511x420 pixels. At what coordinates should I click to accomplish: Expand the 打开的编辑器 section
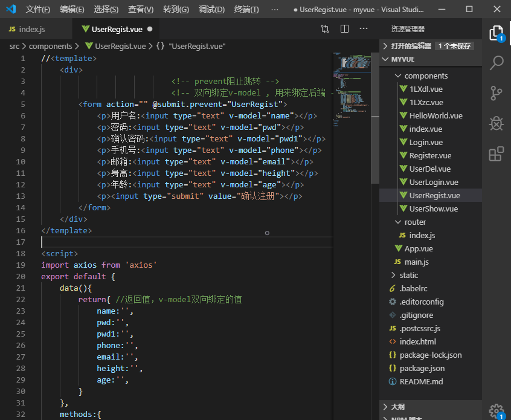click(411, 46)
